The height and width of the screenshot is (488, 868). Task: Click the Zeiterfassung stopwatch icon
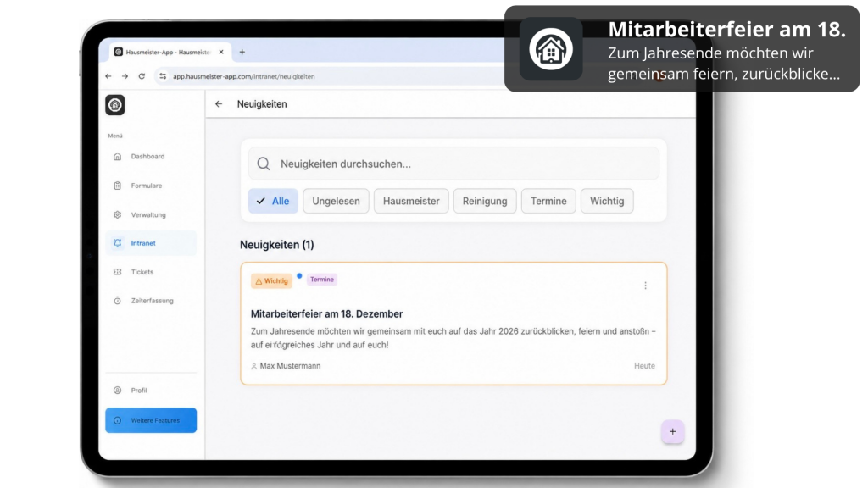(x=117, y=301)
